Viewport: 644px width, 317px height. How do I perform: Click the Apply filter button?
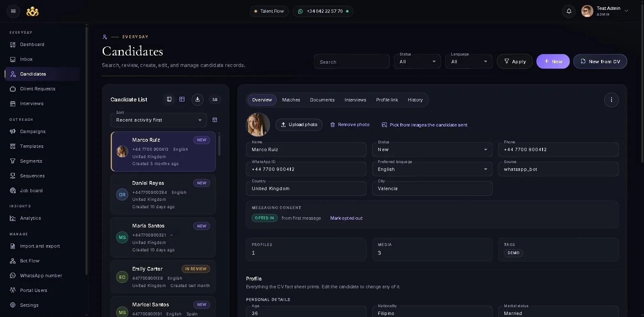click(515, 62)
